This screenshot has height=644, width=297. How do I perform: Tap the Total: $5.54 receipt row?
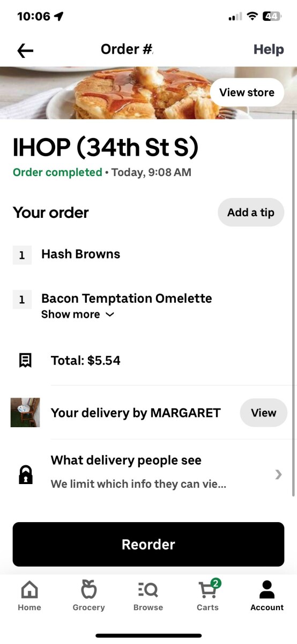click(148, 361)
